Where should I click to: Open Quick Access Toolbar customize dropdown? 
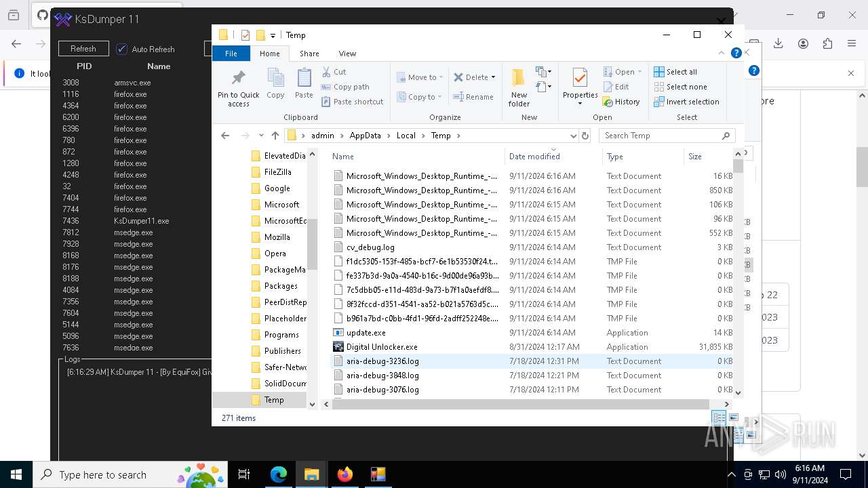point(273,35)
